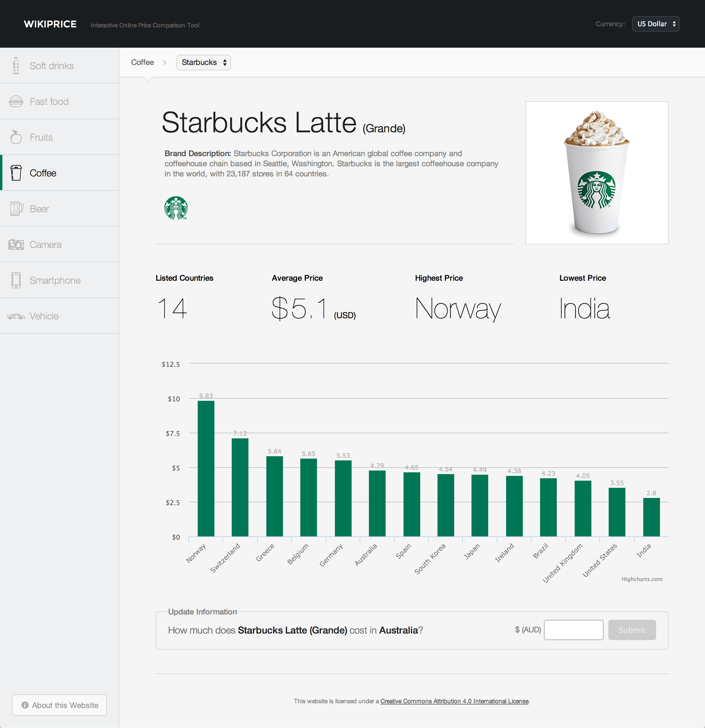Image resolution: width=705 pixels, height=728 pixels.
Task: Visit the Highcharts.com link
Action: point(642,579)
